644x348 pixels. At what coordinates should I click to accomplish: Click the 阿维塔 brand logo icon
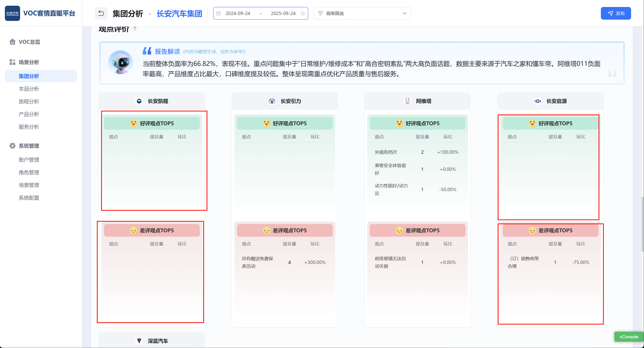407,101
